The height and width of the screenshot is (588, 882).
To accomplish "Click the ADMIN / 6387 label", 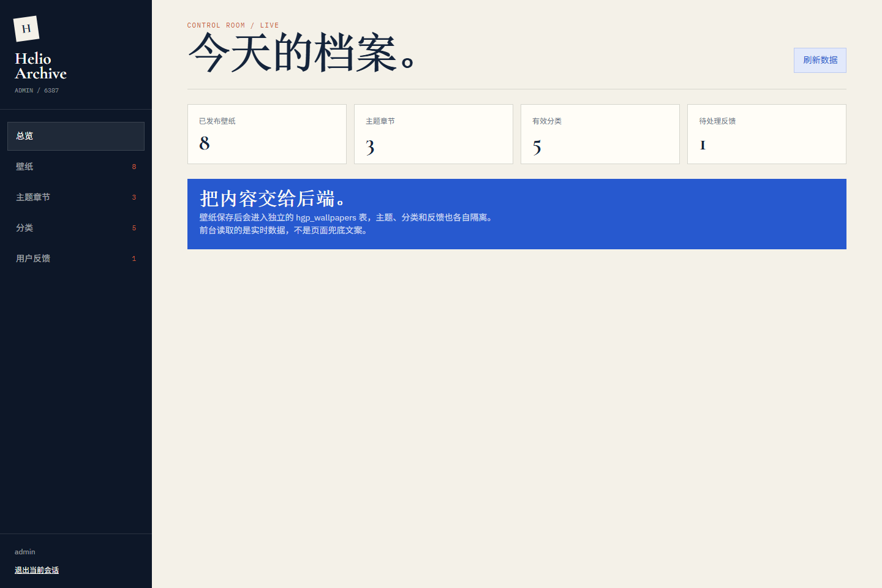I will coord(37,91).
